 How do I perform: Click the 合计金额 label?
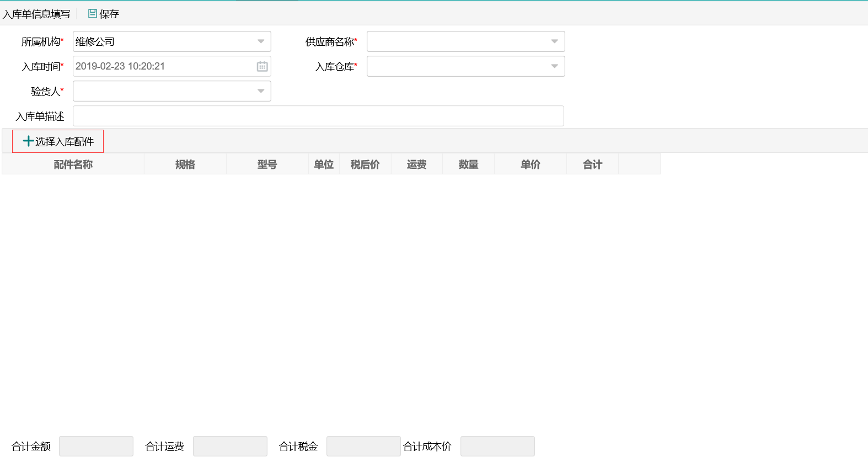pos(31,446)
